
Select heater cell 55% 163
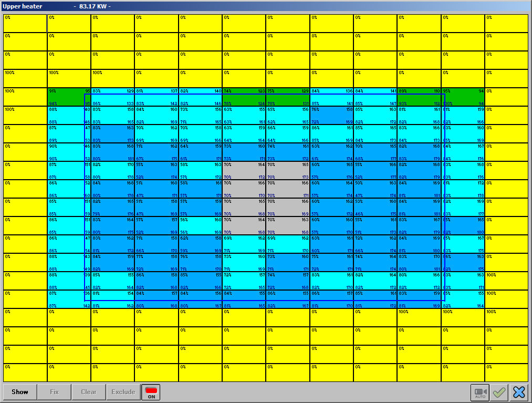157,170
